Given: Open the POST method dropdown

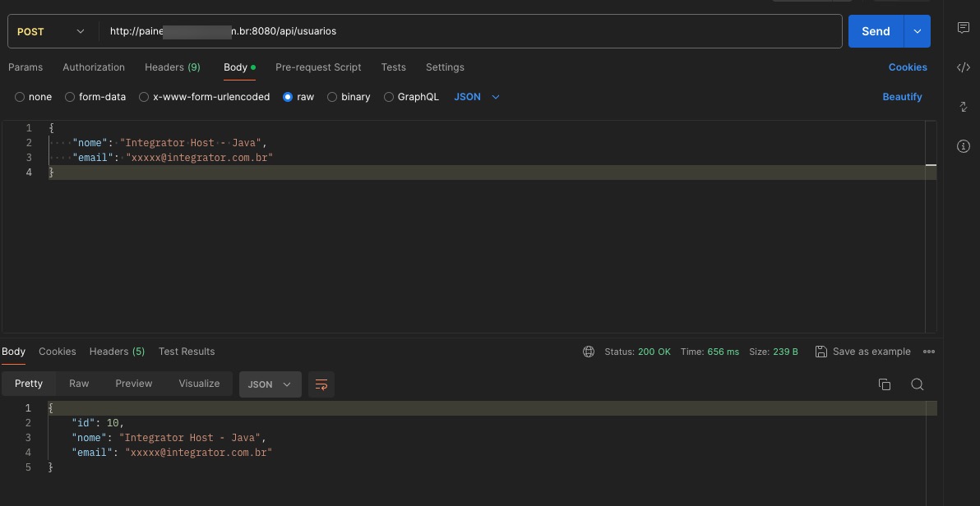Looking at the screenshot, I should [x=51, y=31].
